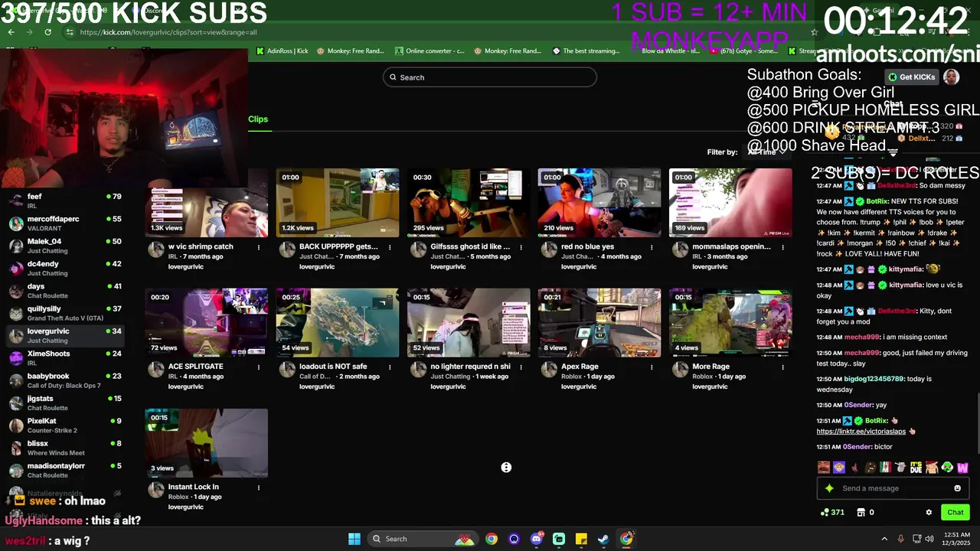Open Steam from the taskbar
The width and height of the screenshot is (980, 551).
[603, 539]
